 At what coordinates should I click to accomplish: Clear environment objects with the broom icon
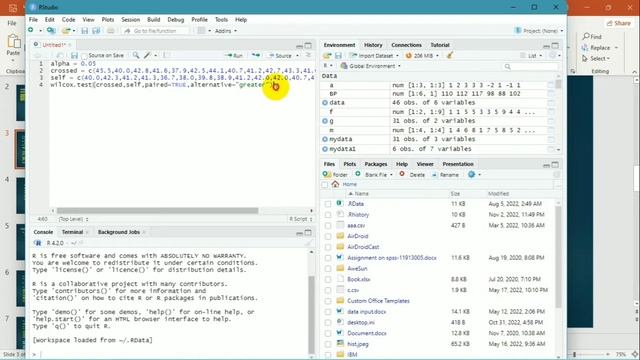pyautogui.click(x=449, y=56)
